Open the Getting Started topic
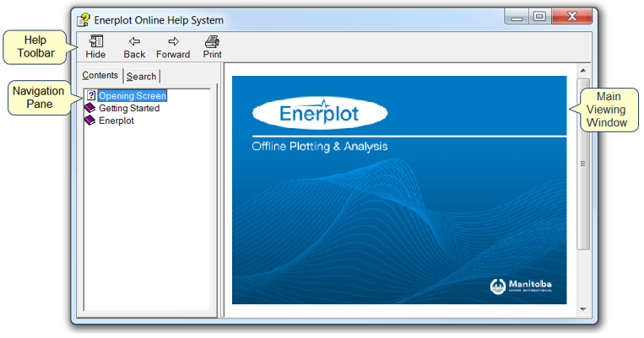Image resolution: width=644 pixels, height=338 pixels. click(x=128, y=108)
